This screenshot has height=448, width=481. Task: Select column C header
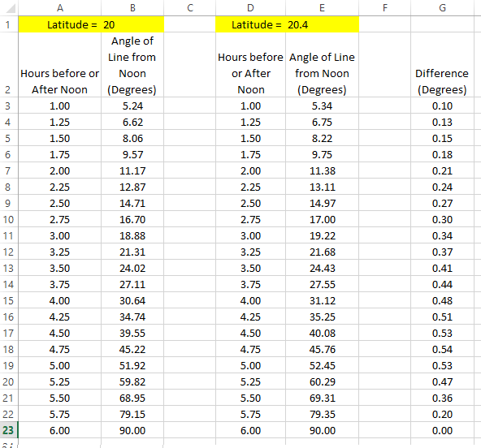(x=190, y=7)
